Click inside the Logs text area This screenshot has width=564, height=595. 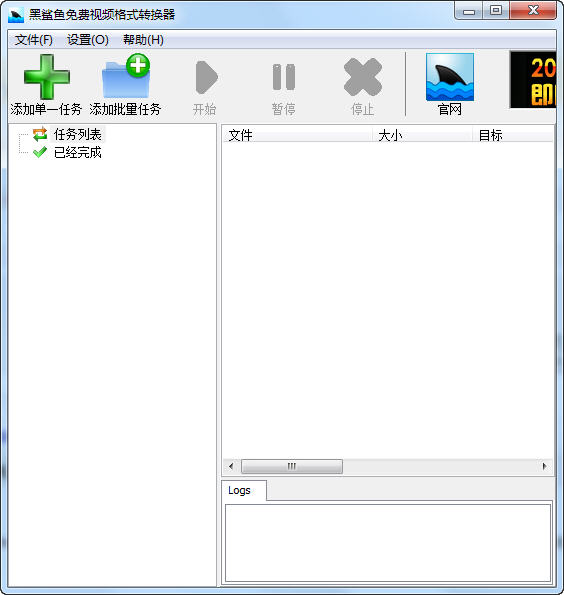coord(388,543)
